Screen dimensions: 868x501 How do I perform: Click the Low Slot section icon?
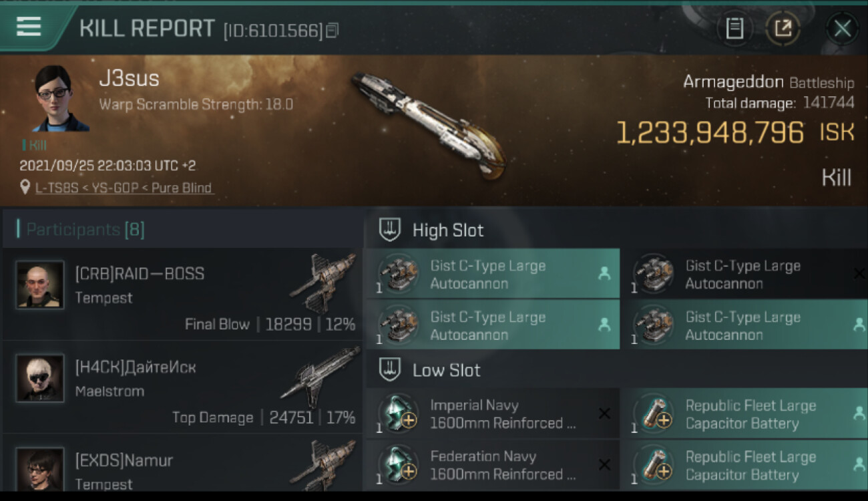click(389, 369)
